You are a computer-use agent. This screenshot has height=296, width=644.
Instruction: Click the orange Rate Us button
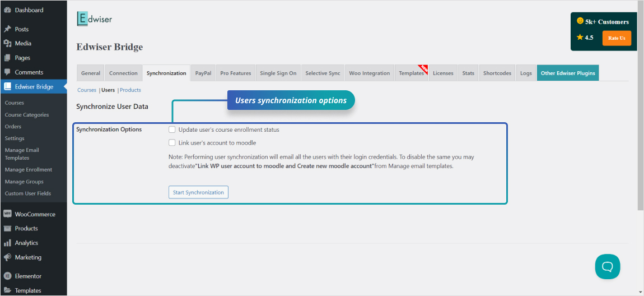point(617,38)
